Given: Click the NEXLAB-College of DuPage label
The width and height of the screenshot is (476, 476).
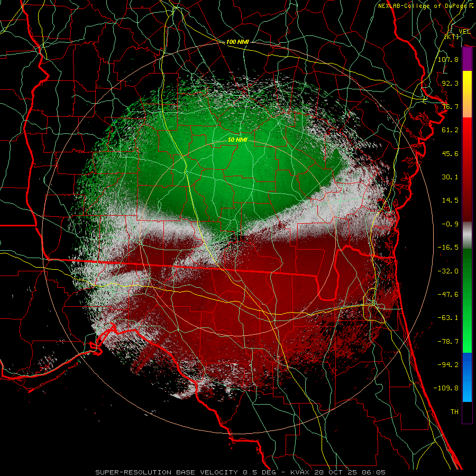Looking at the screenshot, I should (424, 6).
